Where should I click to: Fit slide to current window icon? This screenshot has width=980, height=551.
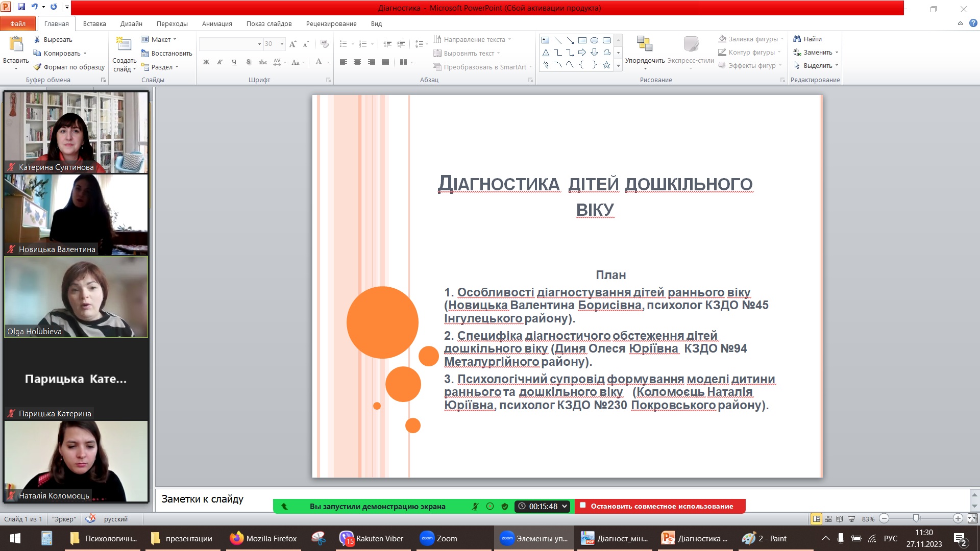tap(972, 519)
